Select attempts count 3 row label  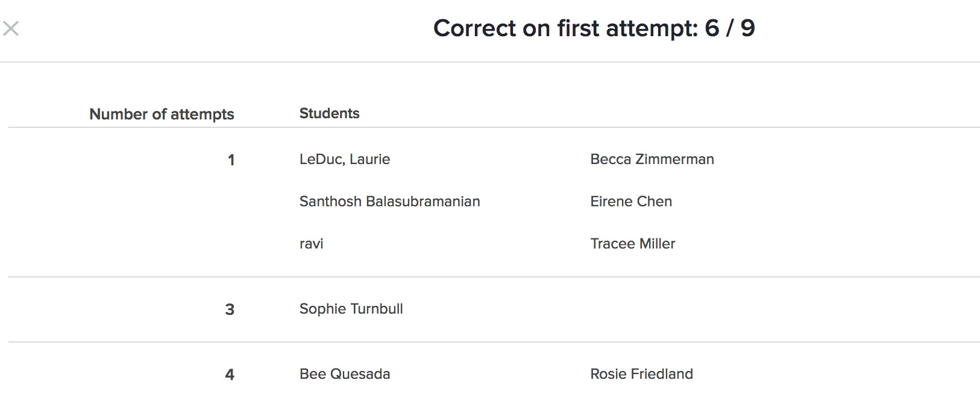[x=230, y=309]
